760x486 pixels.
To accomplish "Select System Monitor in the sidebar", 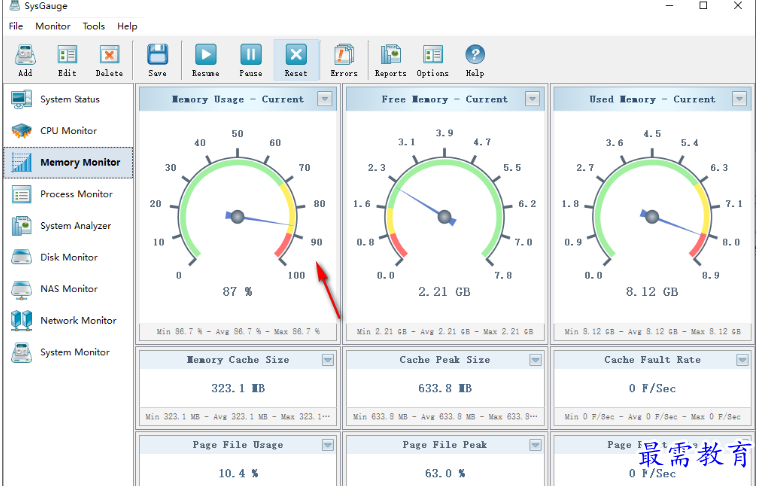I will point(68,352).
